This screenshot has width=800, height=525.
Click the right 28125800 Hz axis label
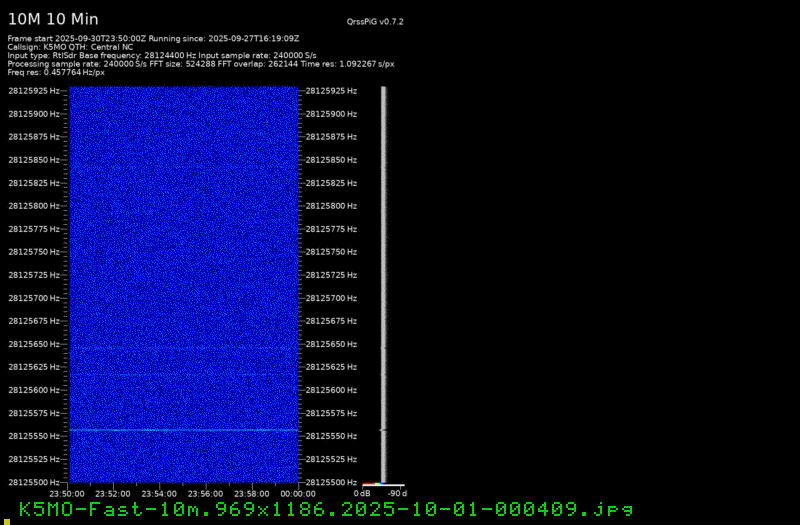pos(333,206)
